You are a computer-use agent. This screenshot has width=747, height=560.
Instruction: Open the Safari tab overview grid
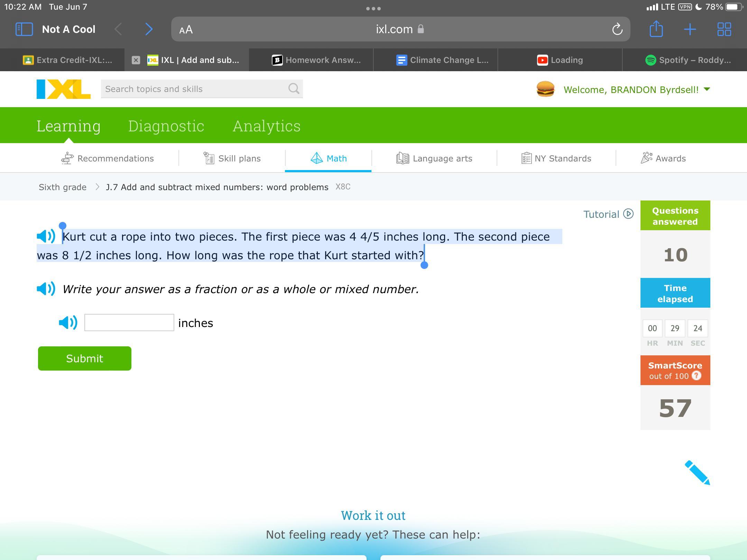(724, 29)
